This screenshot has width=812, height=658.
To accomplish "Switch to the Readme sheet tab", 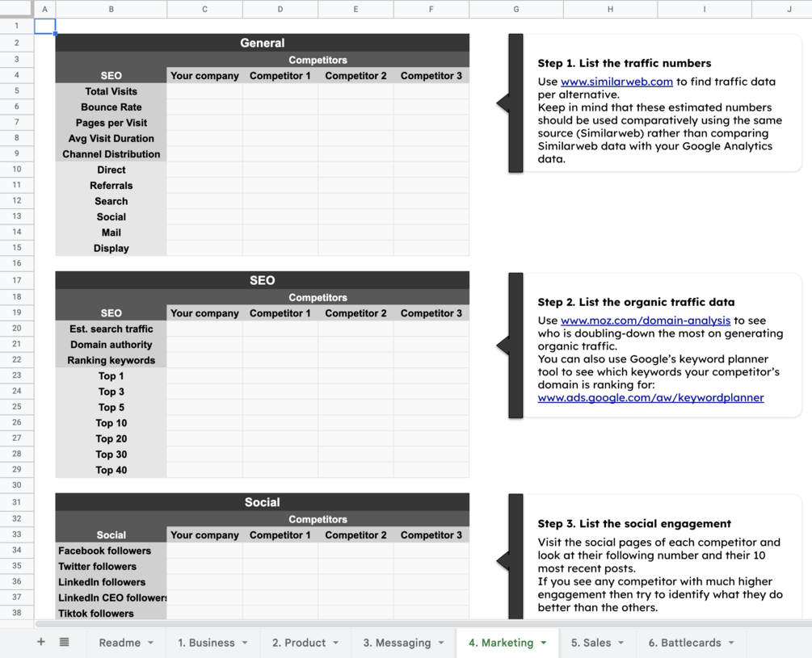I will 120,643.
